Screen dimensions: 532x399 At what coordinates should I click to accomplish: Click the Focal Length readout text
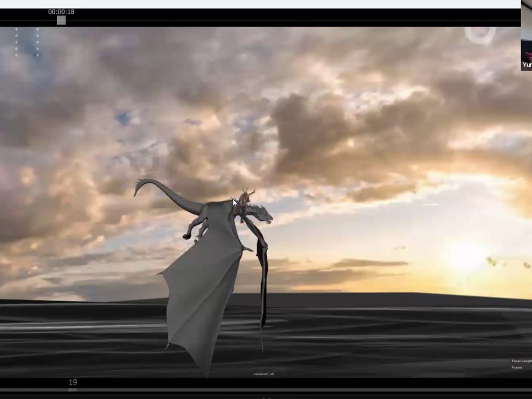521,361
